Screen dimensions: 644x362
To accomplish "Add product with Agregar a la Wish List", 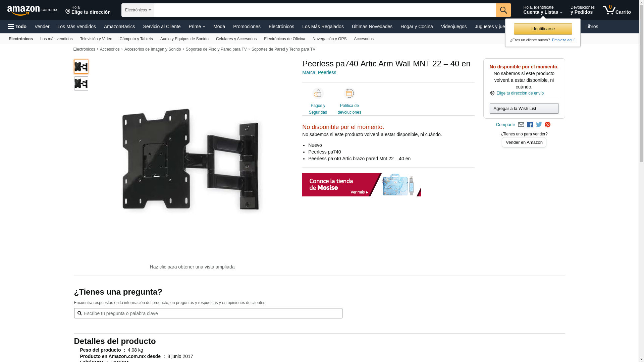I will (524, 108).
